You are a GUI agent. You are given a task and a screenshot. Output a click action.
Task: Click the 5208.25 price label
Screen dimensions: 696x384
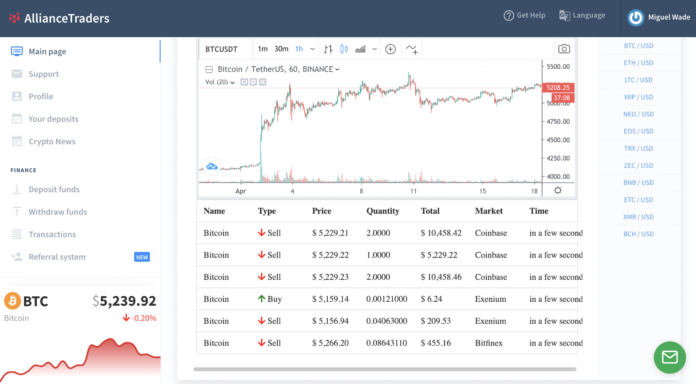[558, 87]
